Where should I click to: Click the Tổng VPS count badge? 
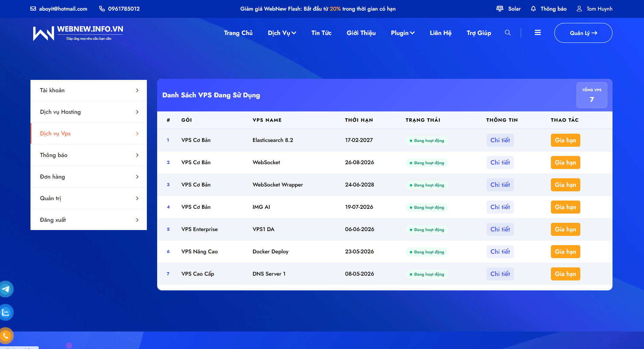pos(592,95)
